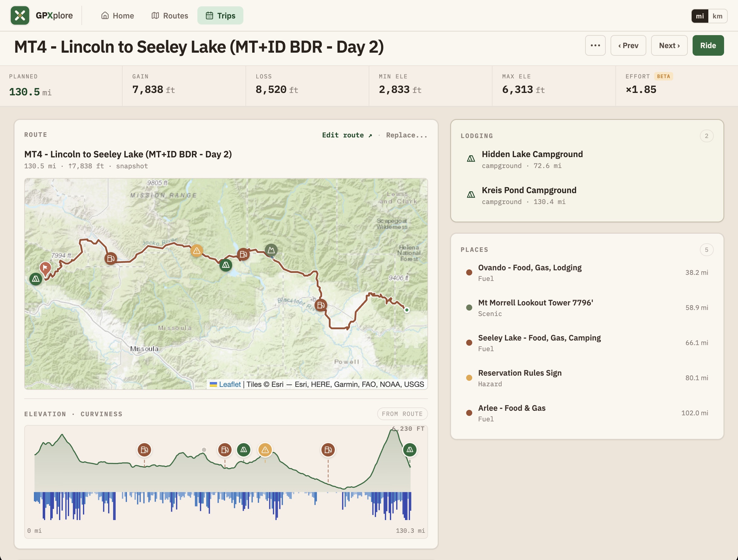This screenshot has width=738, height=560.
Task: Click the min ele 2,833 ft value
Action: pyautogui.click(x=400, y=89)
